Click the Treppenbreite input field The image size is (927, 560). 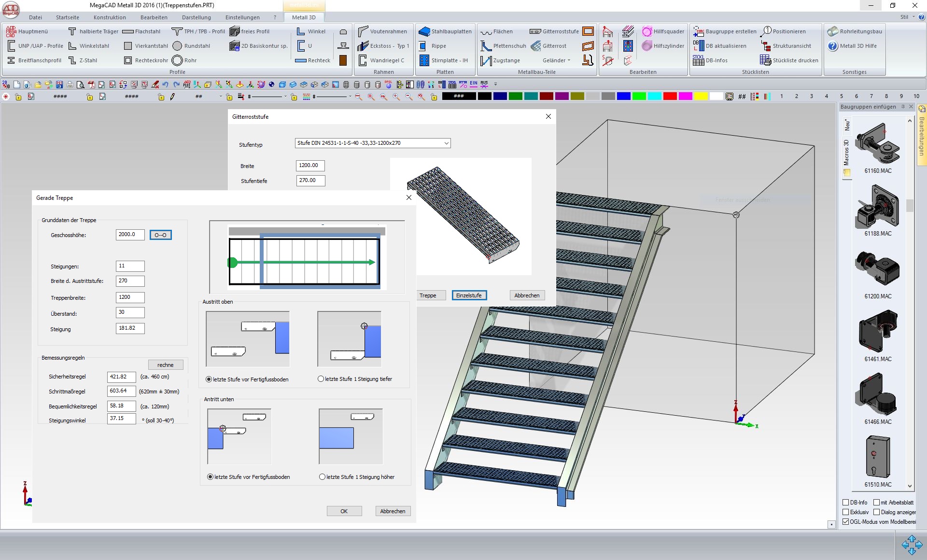click(x=130, y=297)
